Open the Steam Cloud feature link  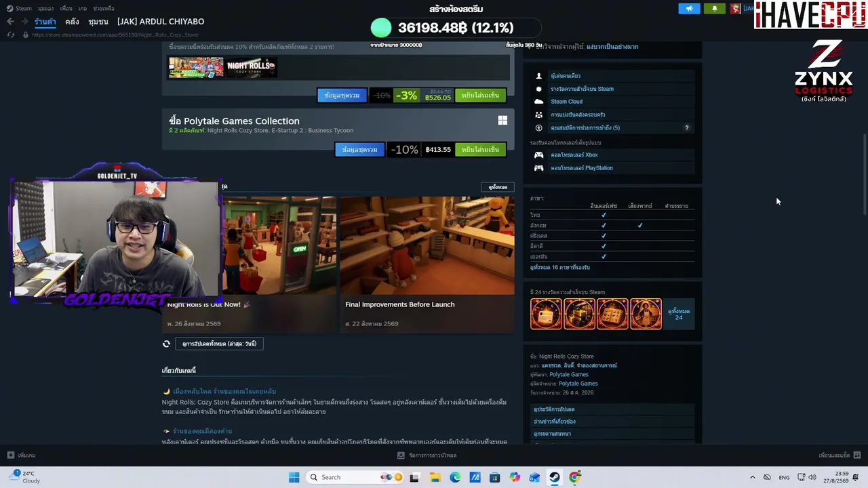pyautogui.click(x=566, y=102)
